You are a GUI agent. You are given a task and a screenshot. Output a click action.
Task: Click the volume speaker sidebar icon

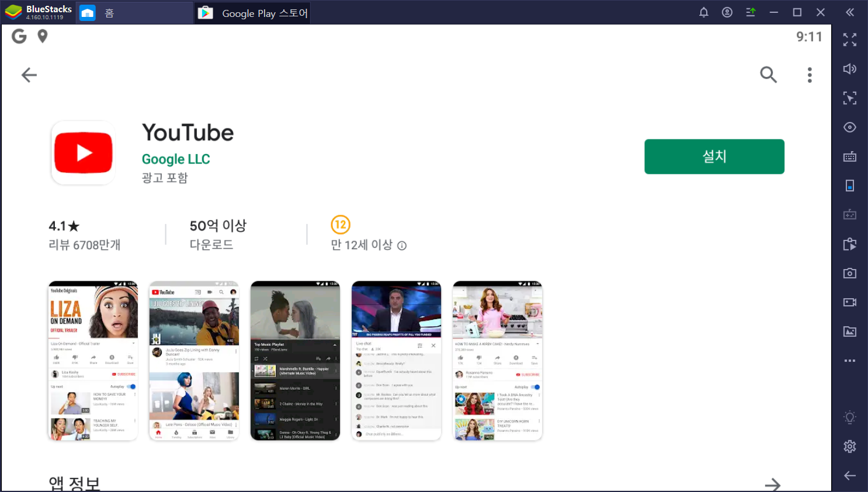point(850,69)
